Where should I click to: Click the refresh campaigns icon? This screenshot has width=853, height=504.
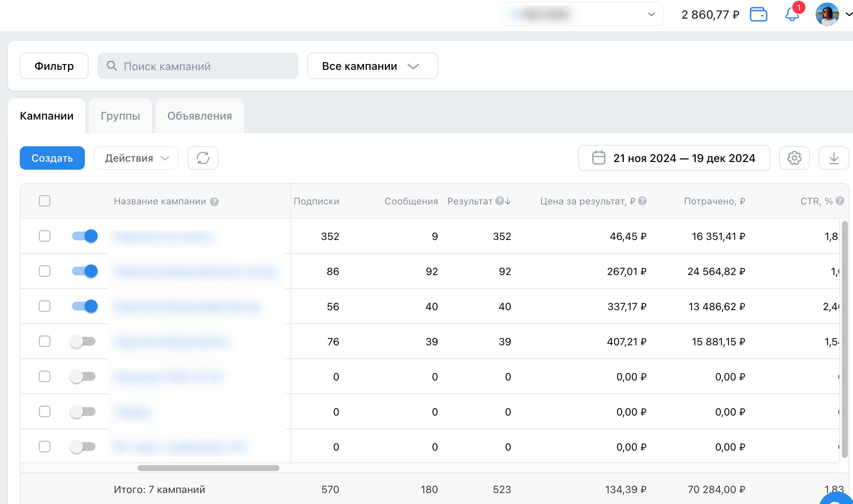click(x=203, y=158)
